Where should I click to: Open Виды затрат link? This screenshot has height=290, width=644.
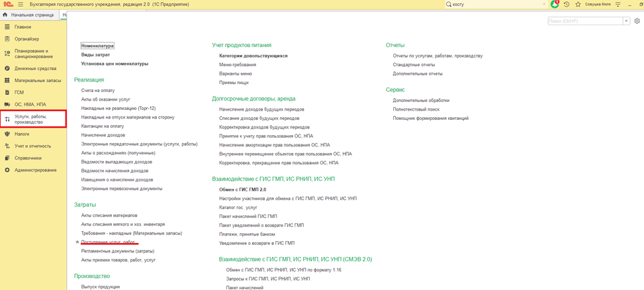[95, 55]
